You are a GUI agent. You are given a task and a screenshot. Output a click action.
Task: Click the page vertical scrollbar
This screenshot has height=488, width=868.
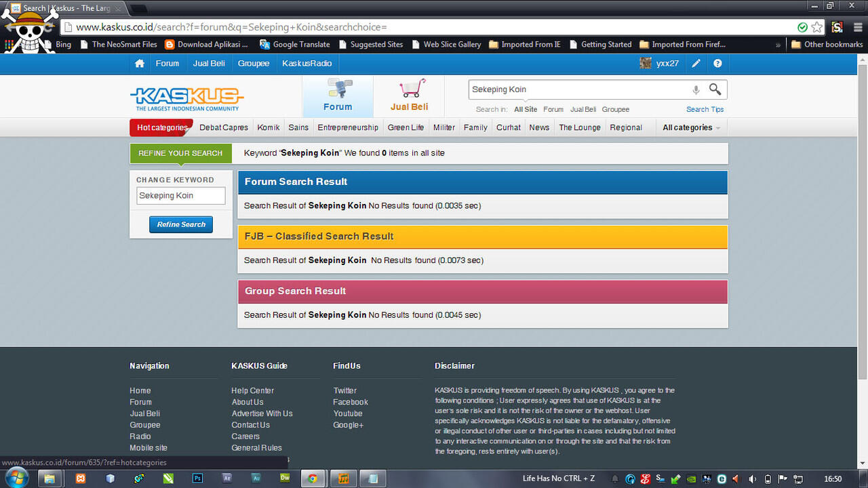tap(863, 224)
